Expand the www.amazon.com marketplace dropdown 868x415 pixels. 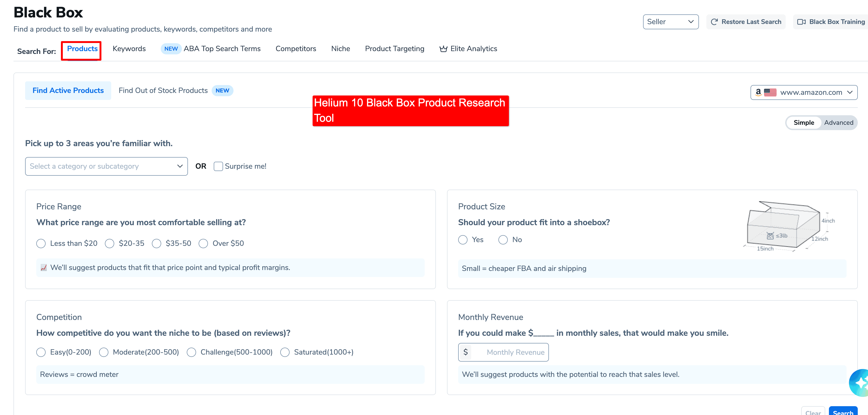coord(804,92)
